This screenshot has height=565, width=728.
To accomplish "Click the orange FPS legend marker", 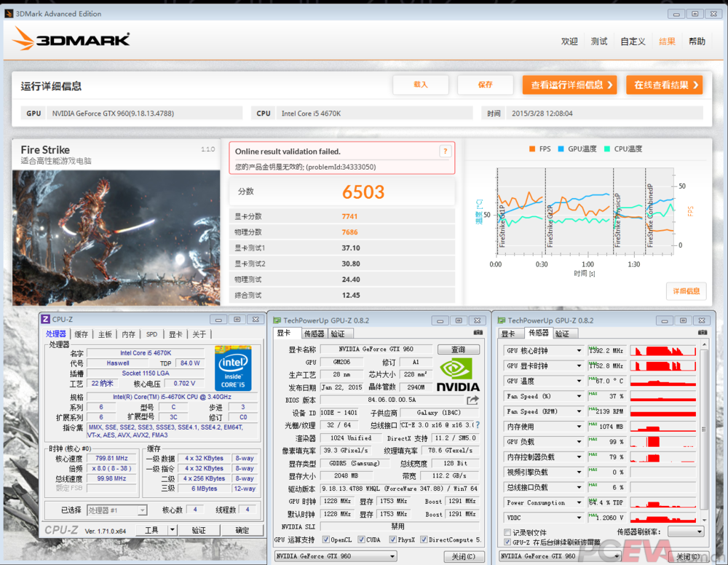I will point(532,149).
